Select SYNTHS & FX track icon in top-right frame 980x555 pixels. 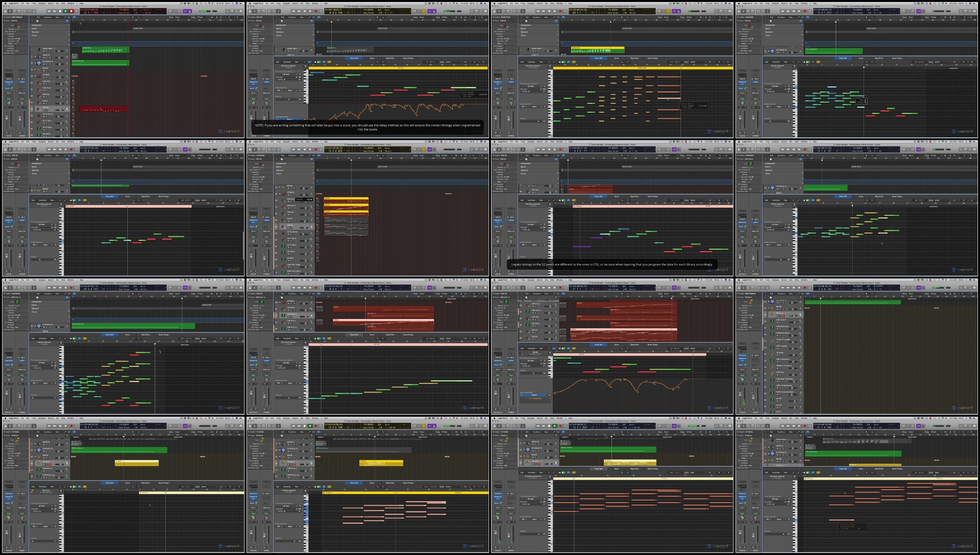point(772,51)
